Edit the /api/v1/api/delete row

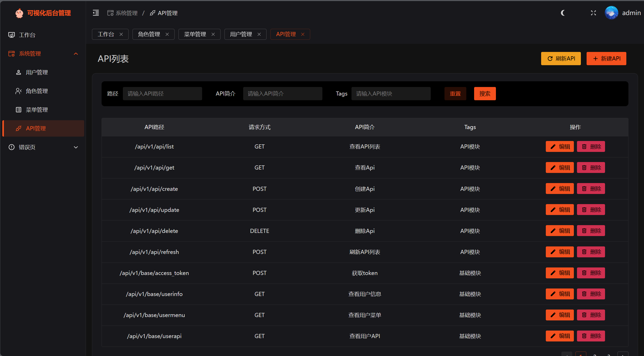tap(560, 231)
